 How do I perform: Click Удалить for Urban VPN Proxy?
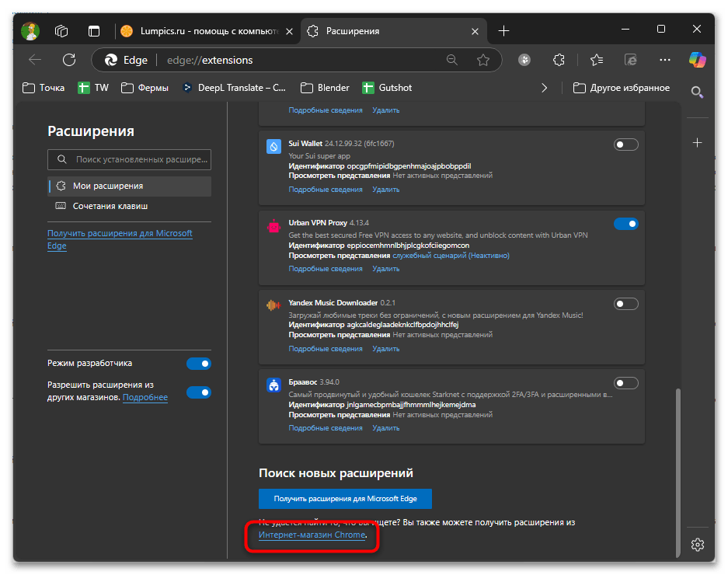pyautogui.click(x=386, y=269)
